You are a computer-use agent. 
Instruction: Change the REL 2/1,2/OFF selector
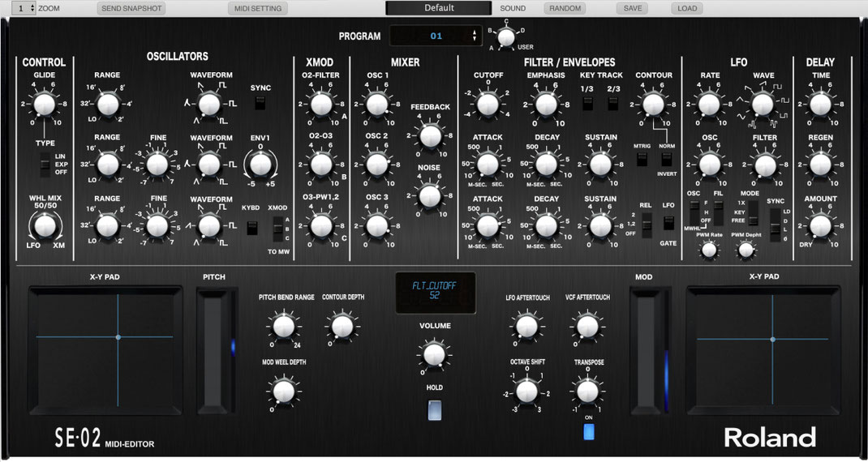(646, 225)
